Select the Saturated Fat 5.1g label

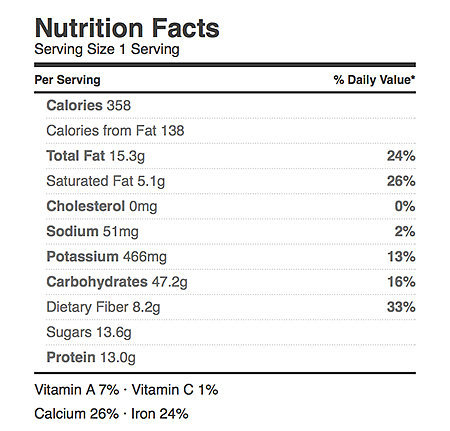click(x=106, y=181)
